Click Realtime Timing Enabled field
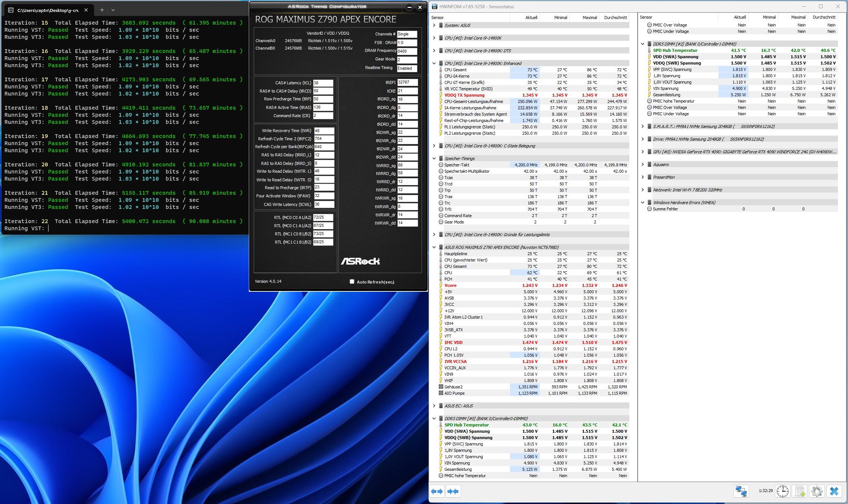The height and width of the screenshot is (504, 848). (x=407, y=68)
